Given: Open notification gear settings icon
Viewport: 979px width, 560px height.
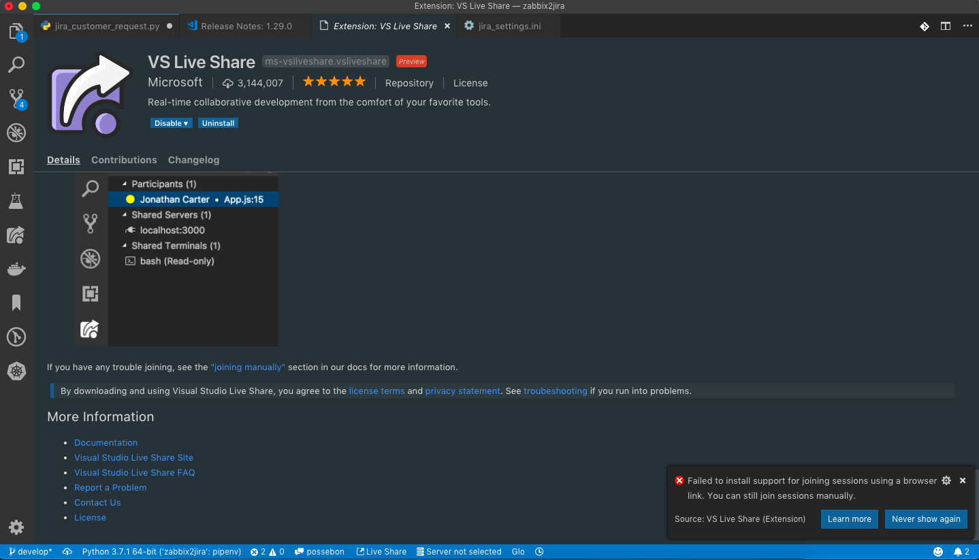Looking at the screenshot, I should click(x=946, y=480).
